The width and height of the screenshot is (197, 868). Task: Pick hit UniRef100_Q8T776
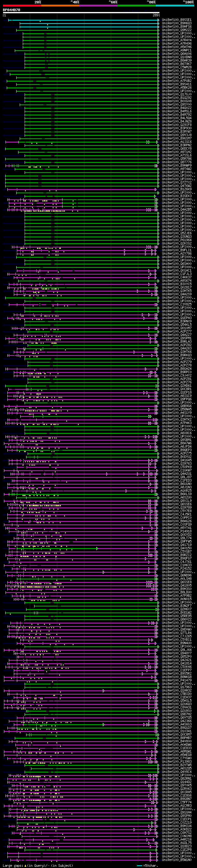(177, 162)
